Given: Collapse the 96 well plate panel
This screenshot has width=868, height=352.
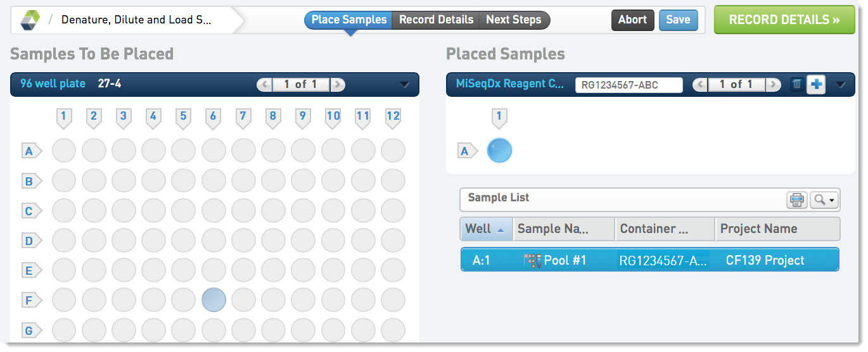Looking at the screenshot, I should (405, 85).
